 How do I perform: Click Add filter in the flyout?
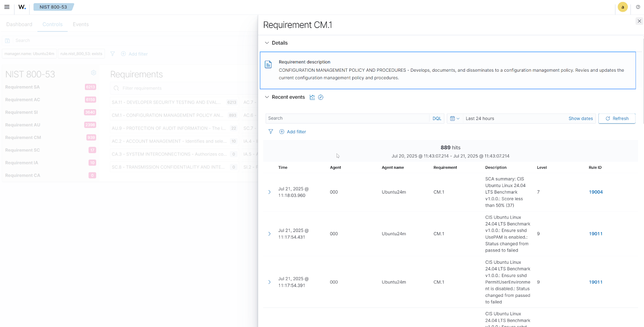(293, 132)
